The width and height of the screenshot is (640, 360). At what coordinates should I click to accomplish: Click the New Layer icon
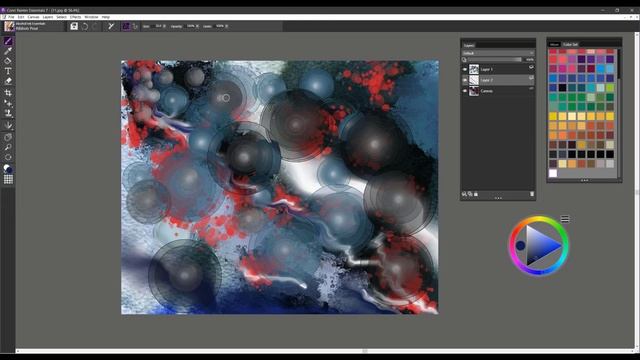click(464, 194)
